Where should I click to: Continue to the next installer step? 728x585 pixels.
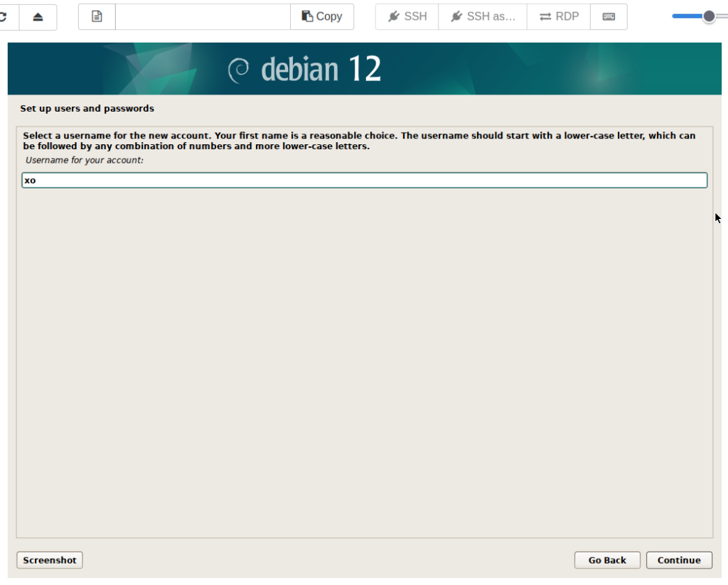(x=679, y=560)
